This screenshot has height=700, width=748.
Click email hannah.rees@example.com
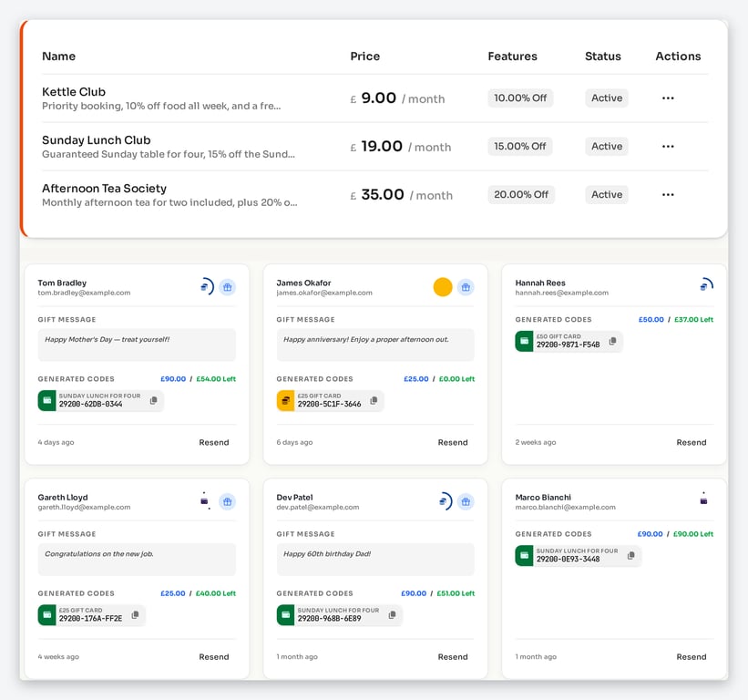tap(562, 293)
